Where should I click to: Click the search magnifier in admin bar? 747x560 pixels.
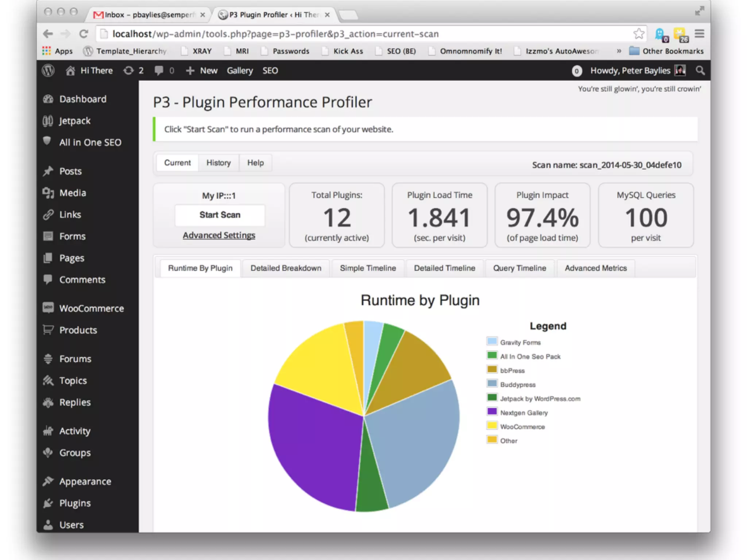coord(700,70)
